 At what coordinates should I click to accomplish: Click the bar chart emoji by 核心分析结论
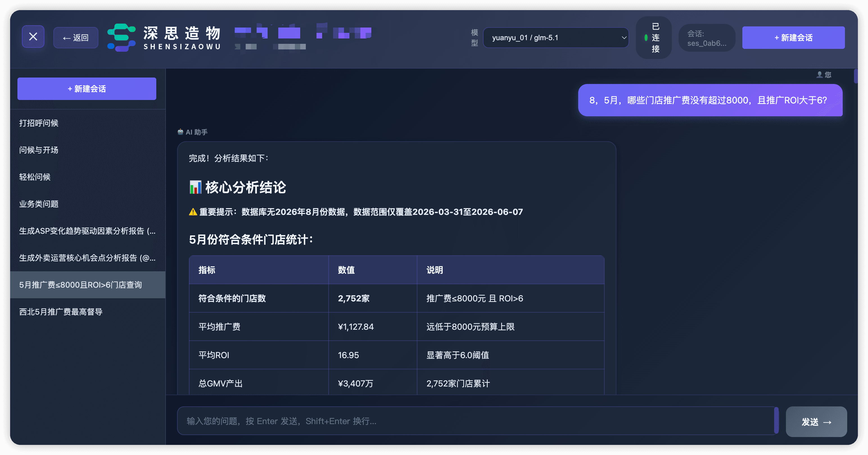click(x=195, y=187)
